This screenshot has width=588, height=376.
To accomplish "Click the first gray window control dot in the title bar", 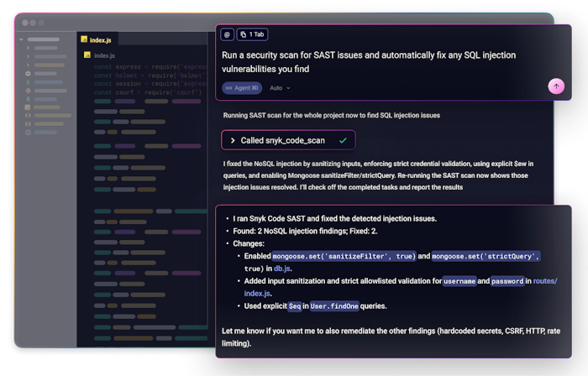I will (25, 23).
